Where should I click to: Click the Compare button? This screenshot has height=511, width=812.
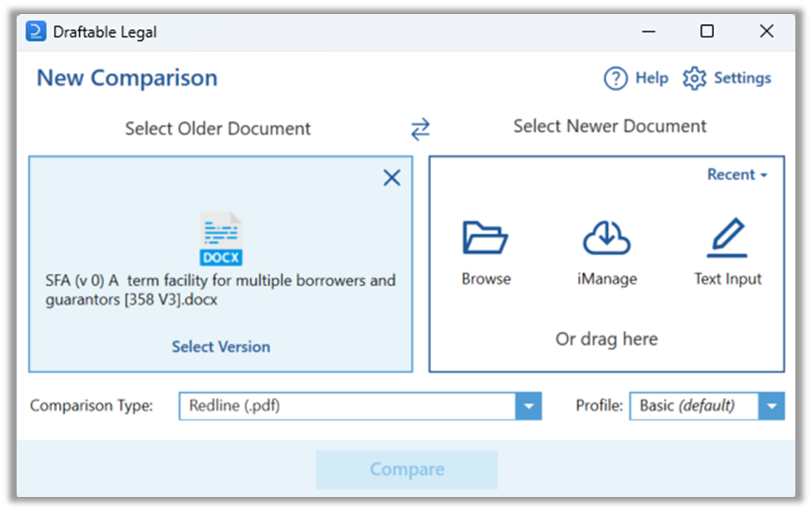[x=407, y=469]
